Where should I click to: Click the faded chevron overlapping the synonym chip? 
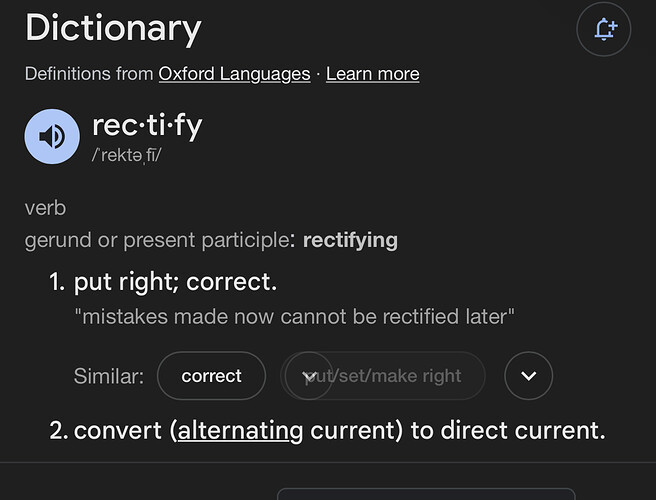click(x=309, y=376)
